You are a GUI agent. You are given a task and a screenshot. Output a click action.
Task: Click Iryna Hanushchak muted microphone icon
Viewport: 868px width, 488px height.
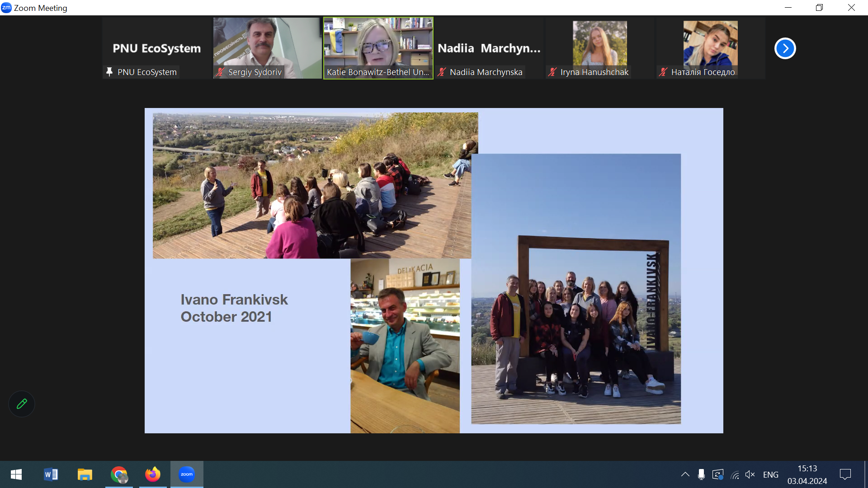[x=552, y=72]
